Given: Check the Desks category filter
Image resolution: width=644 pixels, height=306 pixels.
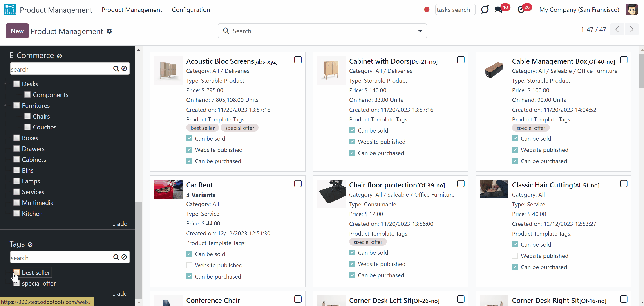Looking at the screenshot, I should click(16, 84).
